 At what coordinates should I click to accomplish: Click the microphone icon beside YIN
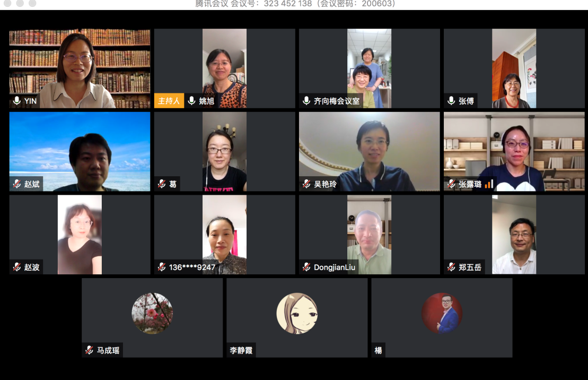click(x=16, y=101)
